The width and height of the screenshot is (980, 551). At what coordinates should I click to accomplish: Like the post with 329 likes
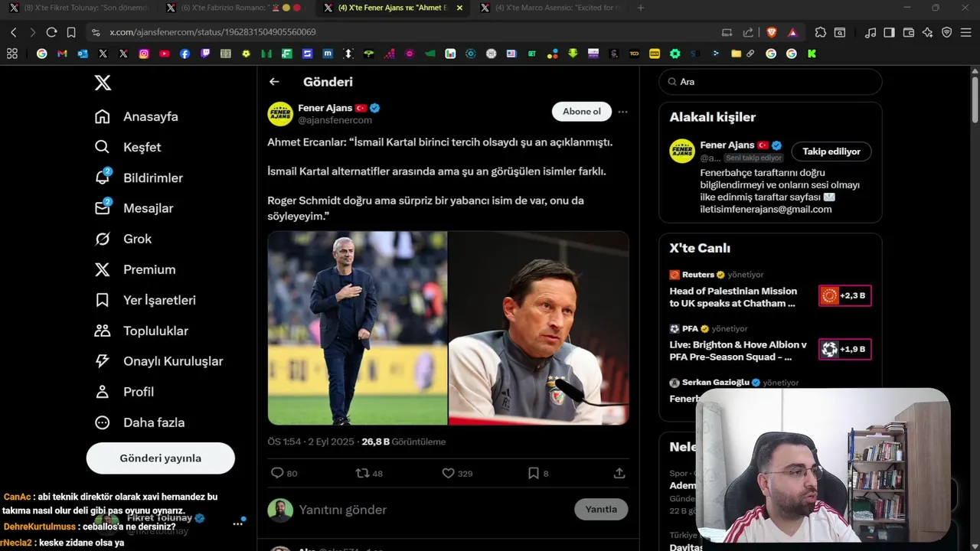[x=457, y=474]
